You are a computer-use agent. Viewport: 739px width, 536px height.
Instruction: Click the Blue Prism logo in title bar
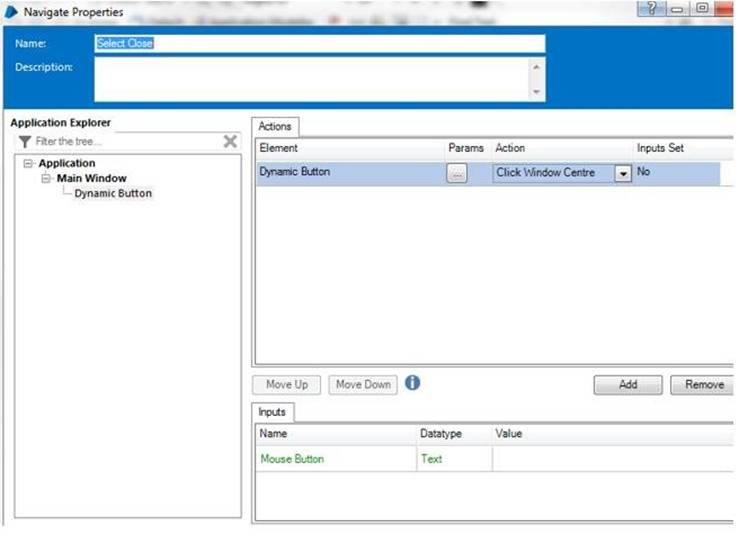pos(12,11)
